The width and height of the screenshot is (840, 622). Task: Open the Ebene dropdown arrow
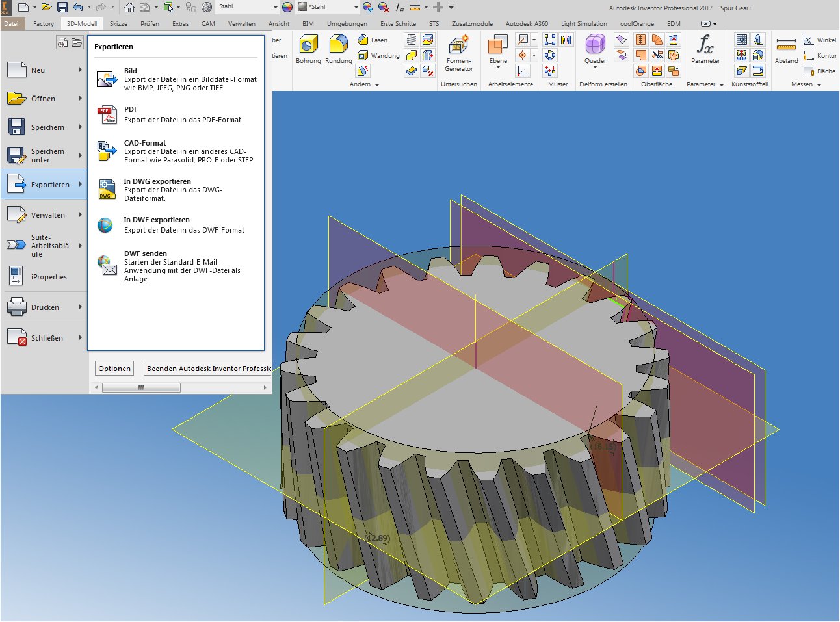(498, 68)
